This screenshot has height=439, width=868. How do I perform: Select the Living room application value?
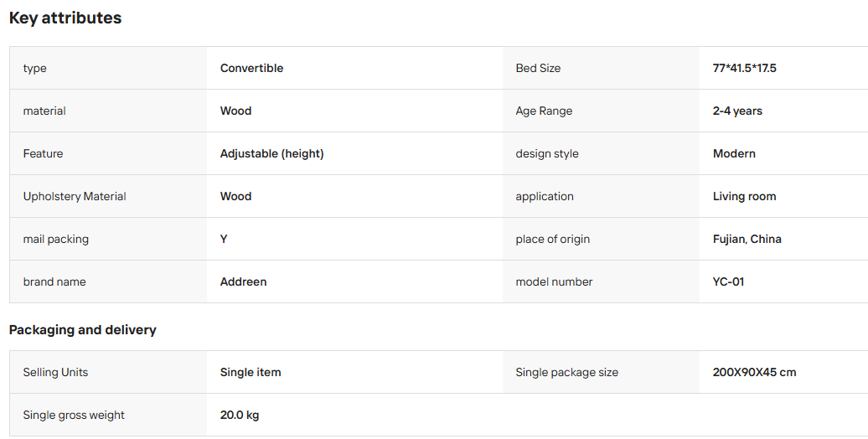745,197
